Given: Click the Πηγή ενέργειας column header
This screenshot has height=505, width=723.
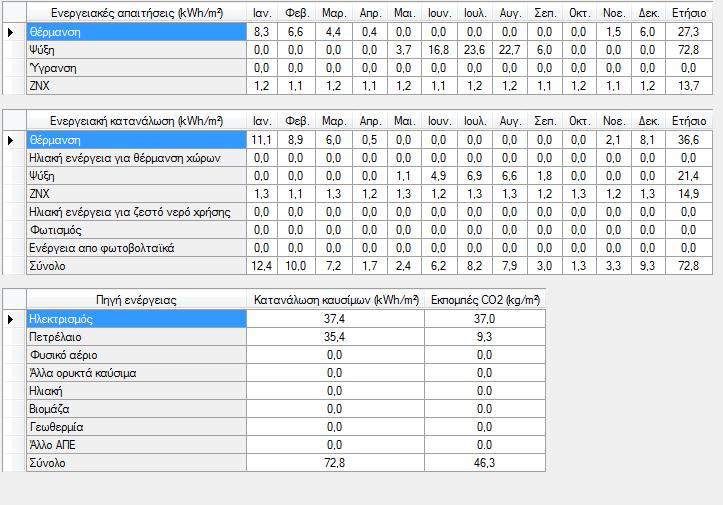Looking at the screenshot, I should (x=136, y=300).
